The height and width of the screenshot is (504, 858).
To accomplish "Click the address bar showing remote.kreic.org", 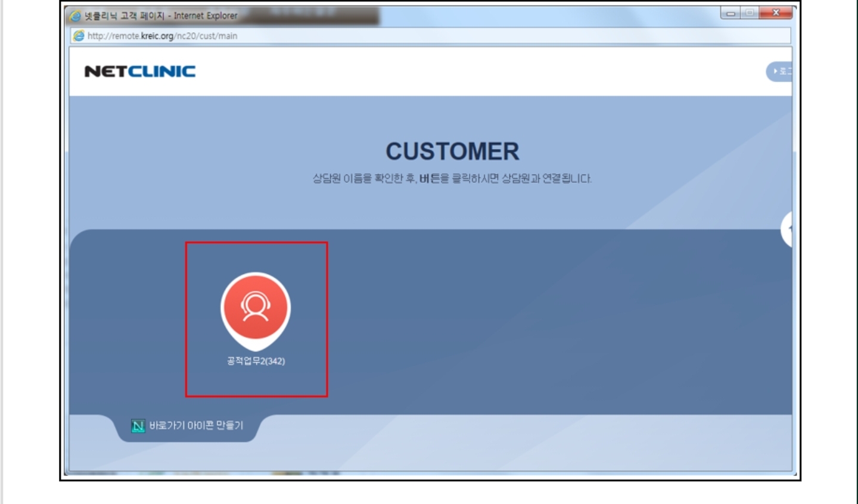I will click(431, 36).
